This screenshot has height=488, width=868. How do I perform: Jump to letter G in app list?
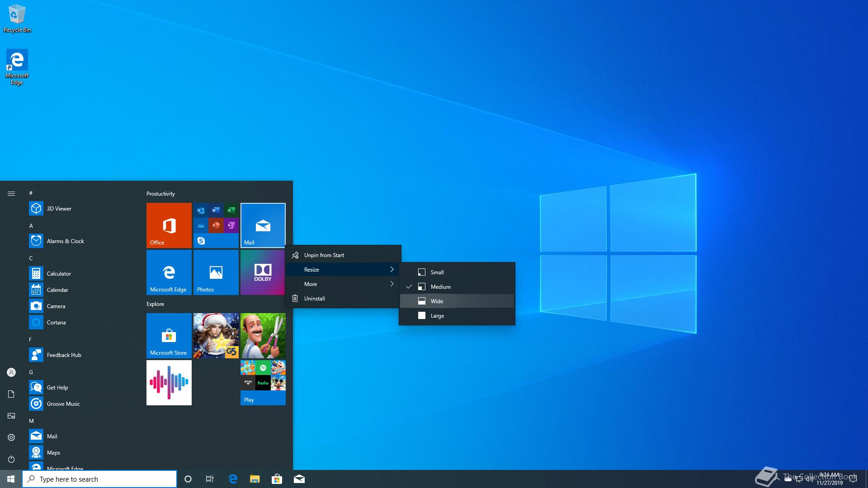(x=31, y=372)
